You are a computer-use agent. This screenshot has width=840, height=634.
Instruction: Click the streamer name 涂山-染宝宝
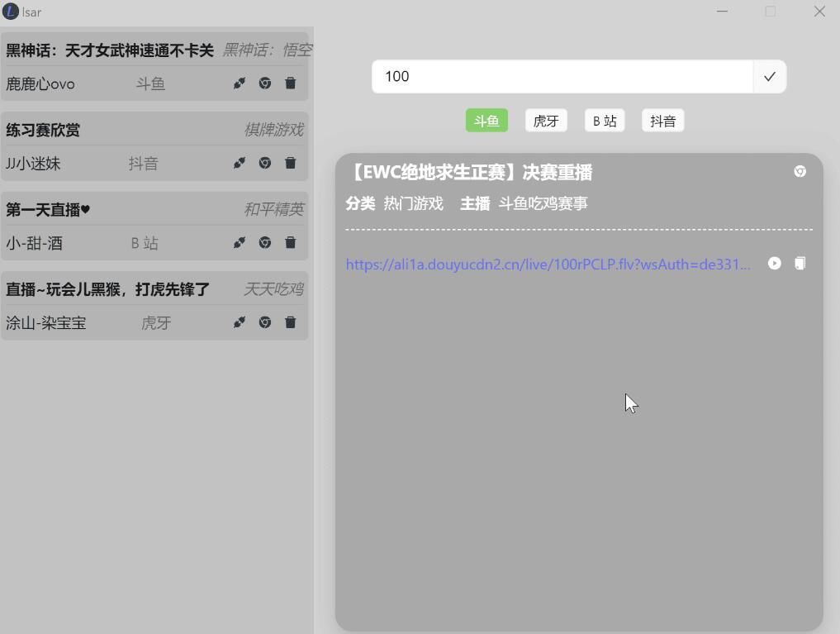[46, 323]
